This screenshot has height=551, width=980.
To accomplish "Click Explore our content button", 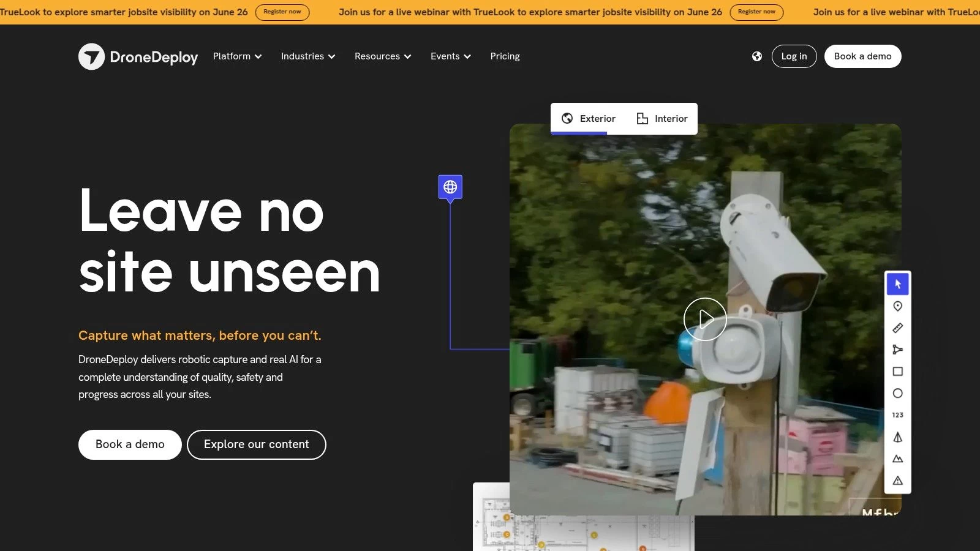I will pos(257,444).
